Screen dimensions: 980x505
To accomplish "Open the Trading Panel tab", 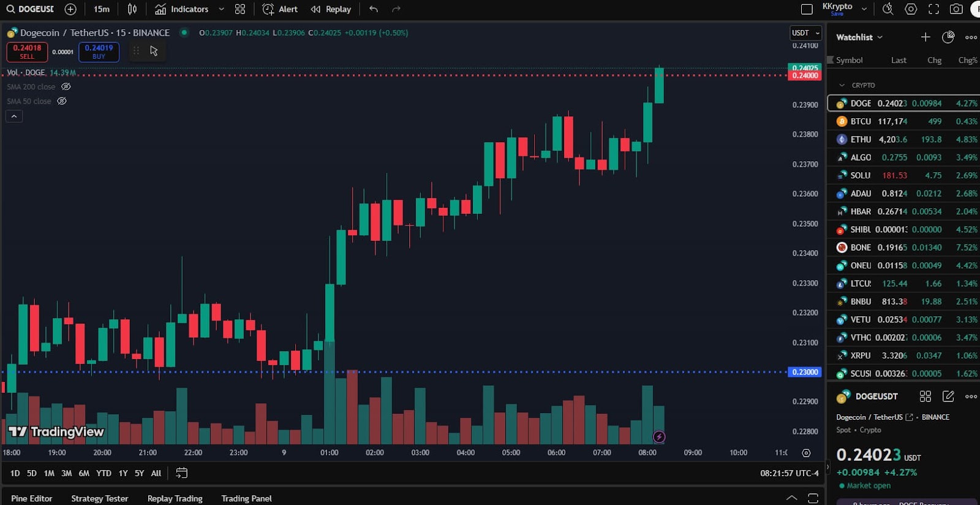I will (x=246, y=498).
